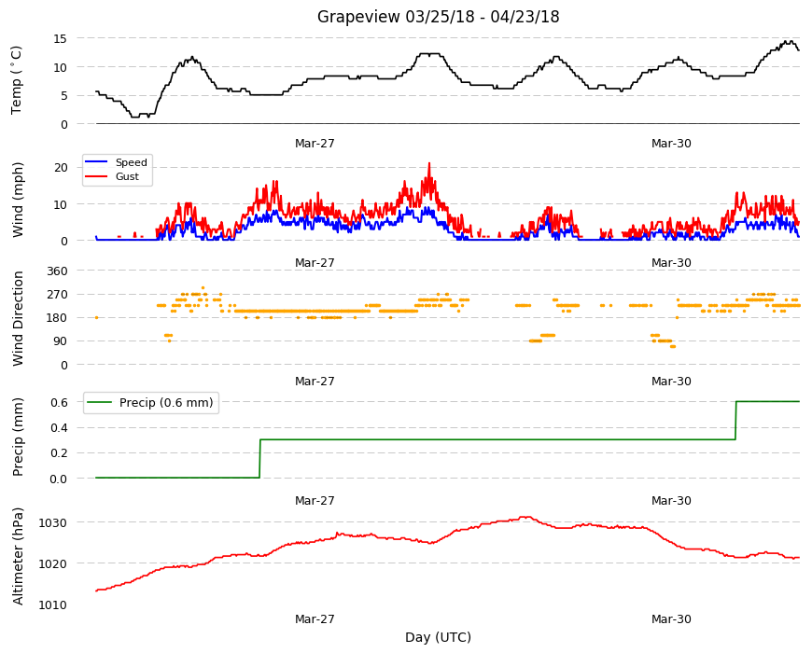Click Mar-27 tick under altimeter plot

point(315,618)
